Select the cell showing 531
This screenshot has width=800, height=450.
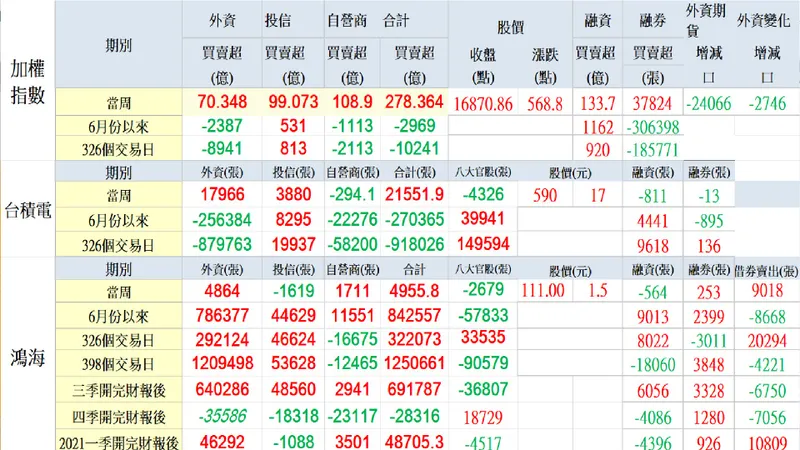(x=293, y=126)
